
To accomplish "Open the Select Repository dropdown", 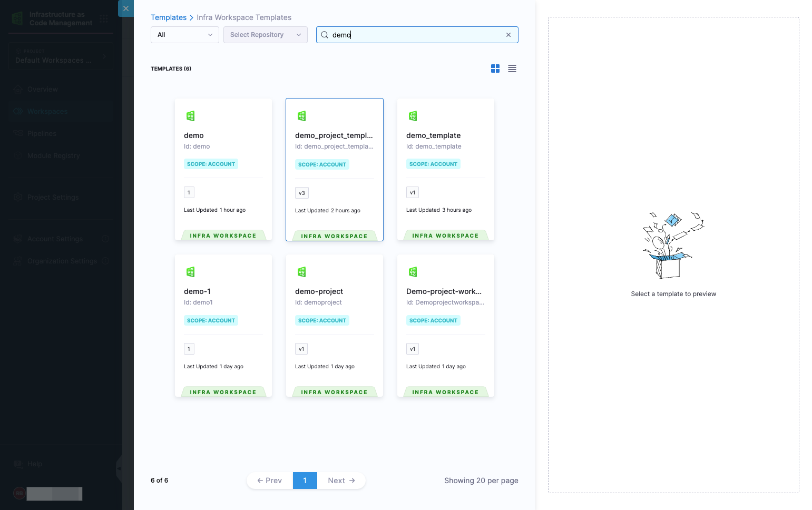I will [x=266, y=35].
